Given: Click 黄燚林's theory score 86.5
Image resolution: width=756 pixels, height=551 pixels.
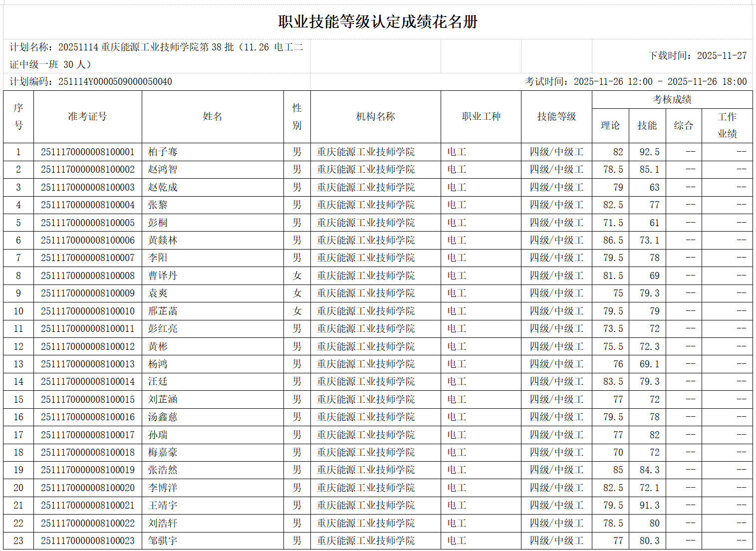Looking at the screenshot, I should [613, 241].
